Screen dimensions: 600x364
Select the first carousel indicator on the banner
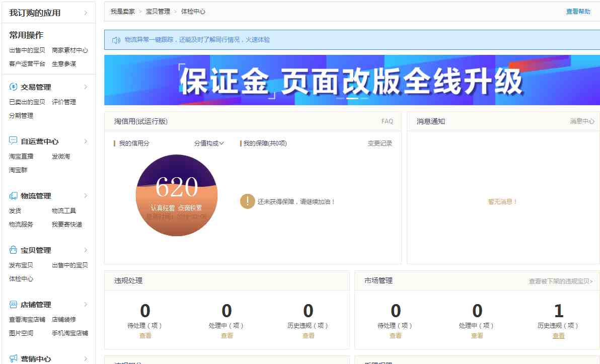tap(340, 98)
